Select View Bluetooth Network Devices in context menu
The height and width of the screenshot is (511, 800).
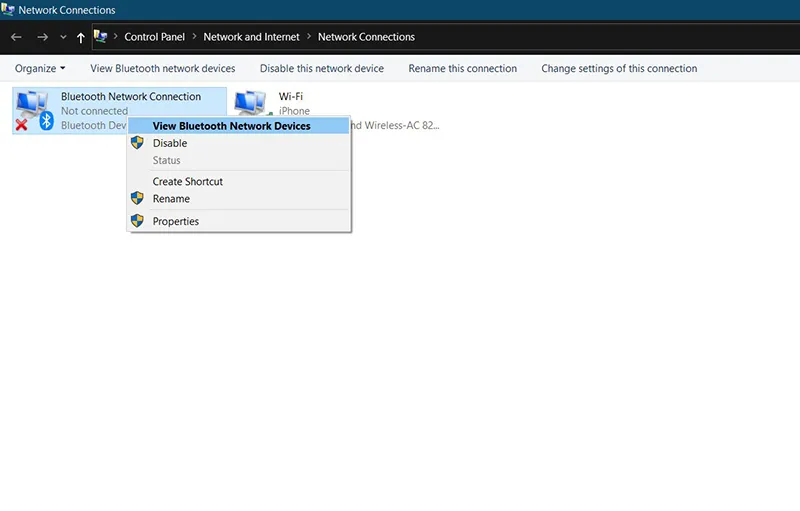click(231, 126)
